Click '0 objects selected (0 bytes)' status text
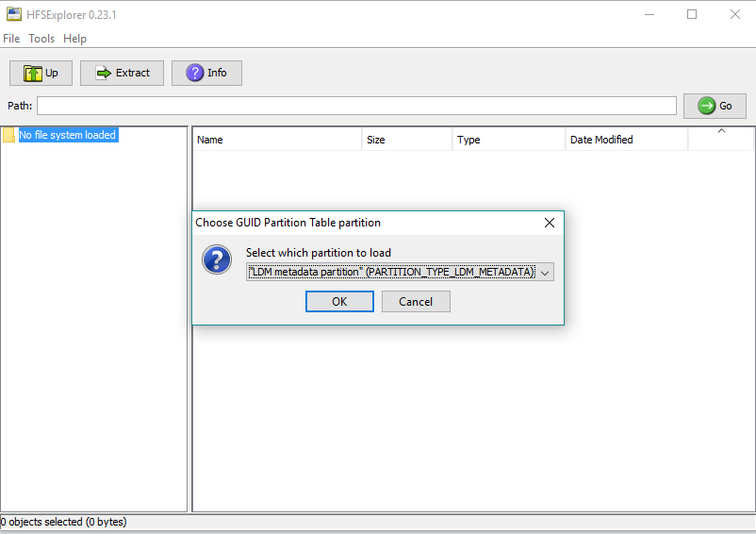 (64, 522)
